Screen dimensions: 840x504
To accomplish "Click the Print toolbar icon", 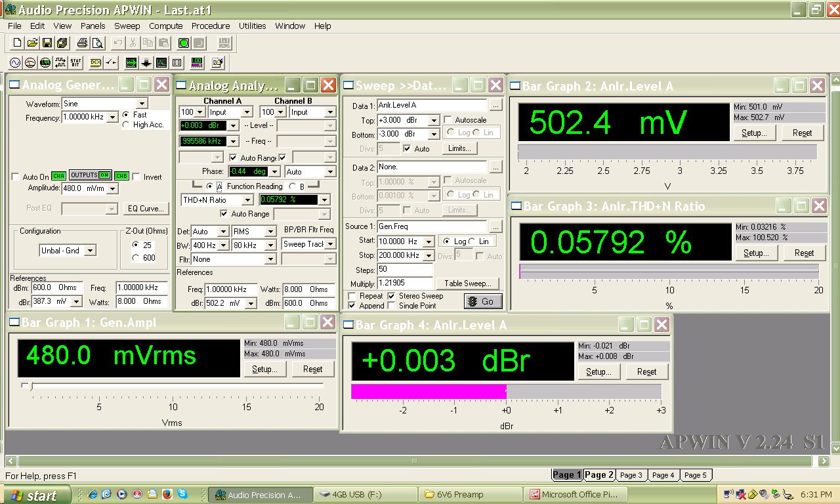I will tap(83, 43).
